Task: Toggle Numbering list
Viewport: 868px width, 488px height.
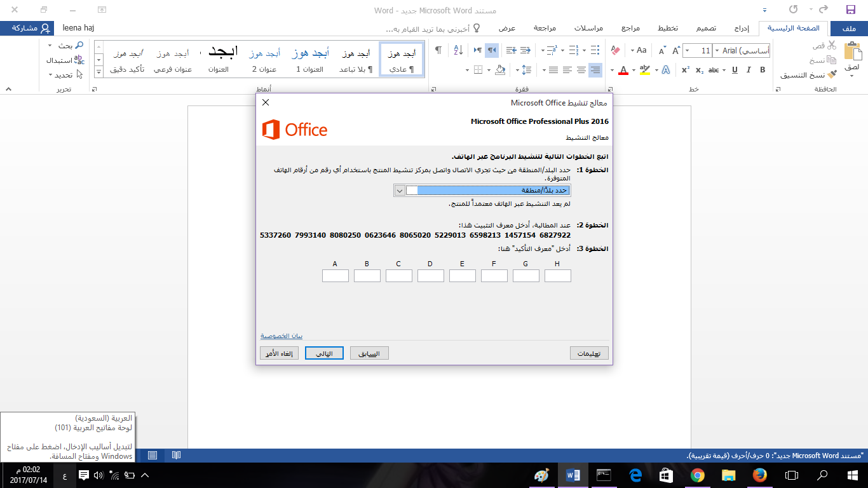Action: pos(574,50)
